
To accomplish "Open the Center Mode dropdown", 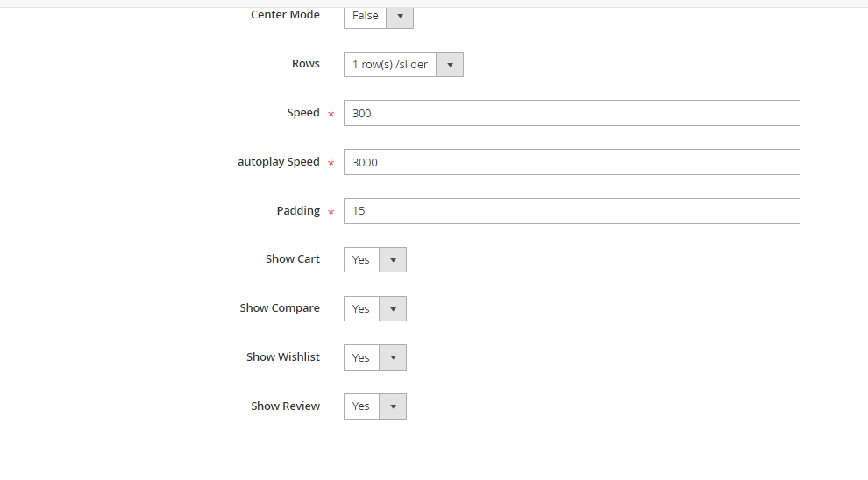I will [378, 16].
